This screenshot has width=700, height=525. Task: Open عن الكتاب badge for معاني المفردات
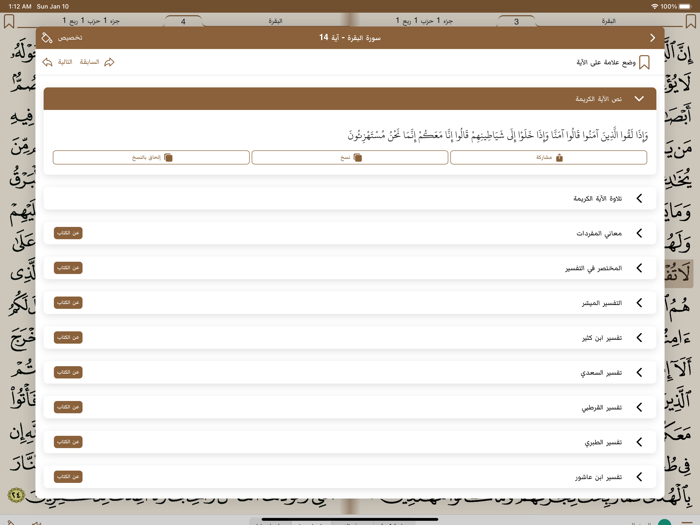[68, 233]
